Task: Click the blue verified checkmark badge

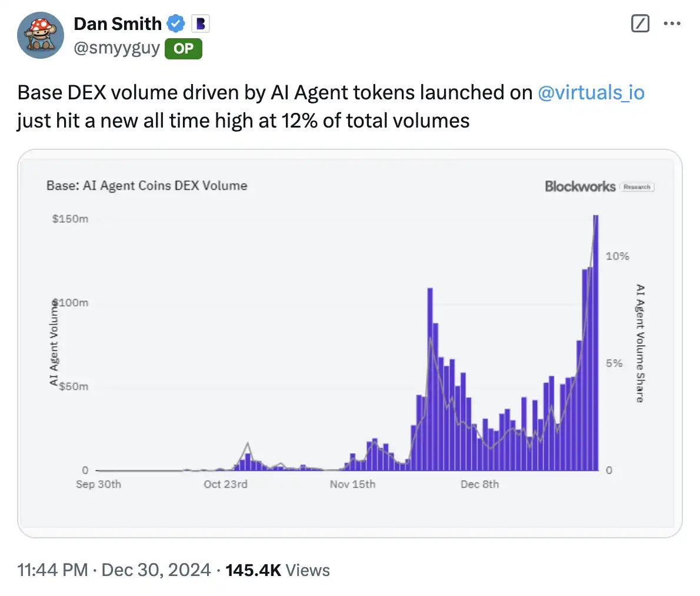Action: (176, 24)
